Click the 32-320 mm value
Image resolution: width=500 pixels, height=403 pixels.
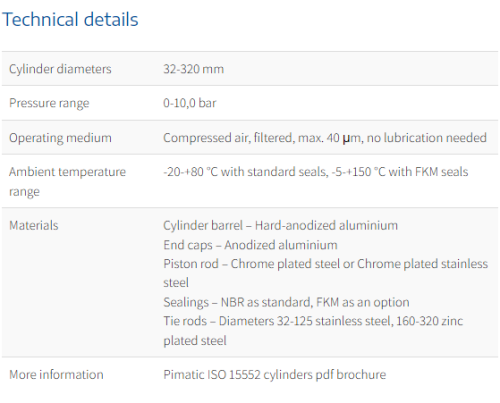tap(193, 69)
